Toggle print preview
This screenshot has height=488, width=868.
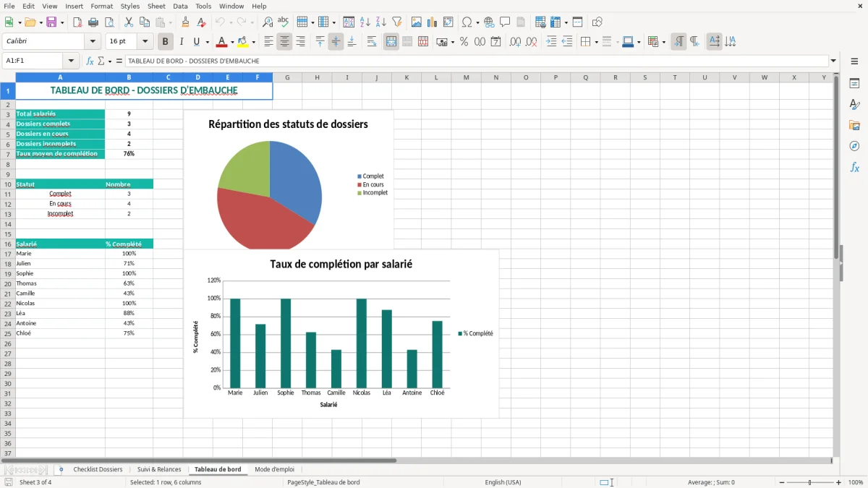coord(109,22)
